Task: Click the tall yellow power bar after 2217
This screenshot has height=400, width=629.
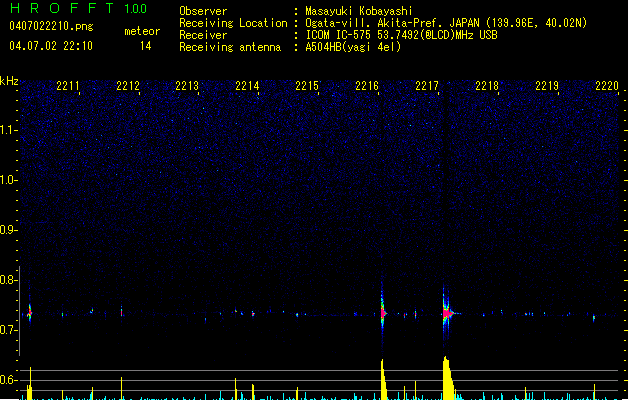Action: click(448, 378)
